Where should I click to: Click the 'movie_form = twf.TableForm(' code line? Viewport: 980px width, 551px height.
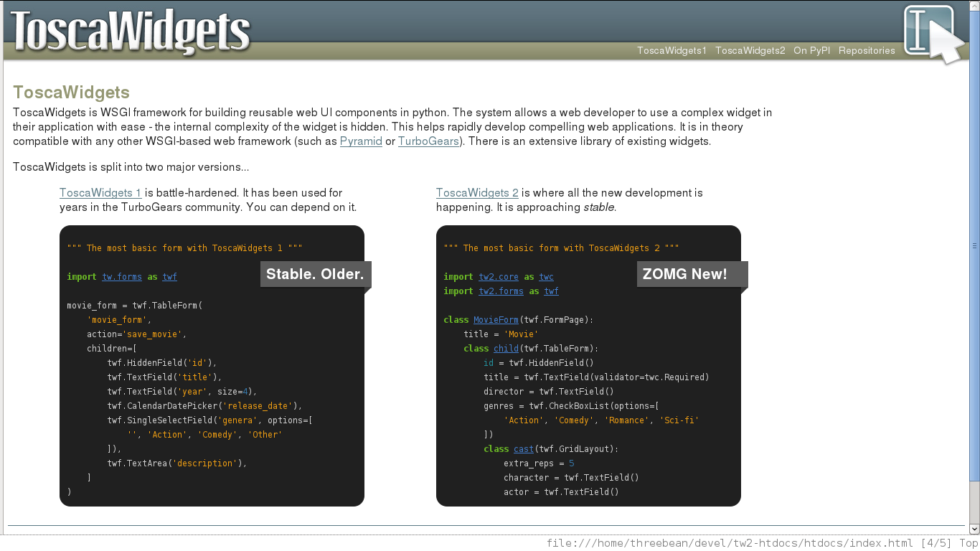pyautogui.click(x=135, y=306)
